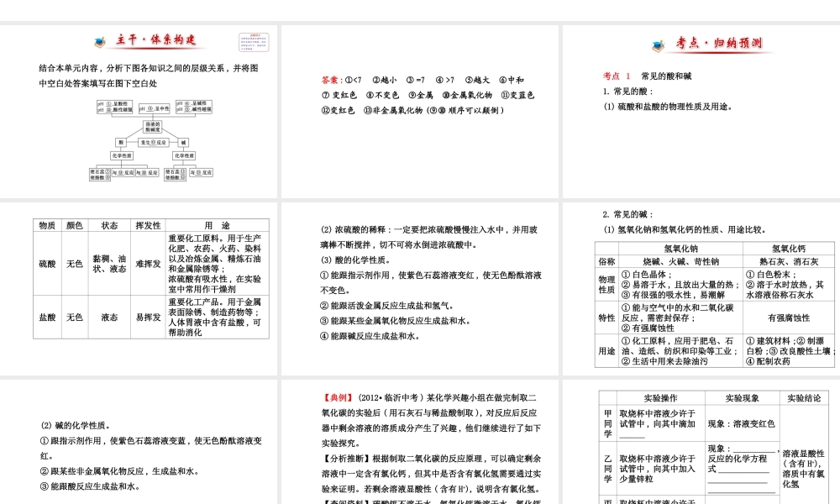Image resolution: width=840 pixels, height=504 pixels.
Task: Click the 有强腐蚀性 cell under 氢氧化钙
Action: (x=789, y=318)
